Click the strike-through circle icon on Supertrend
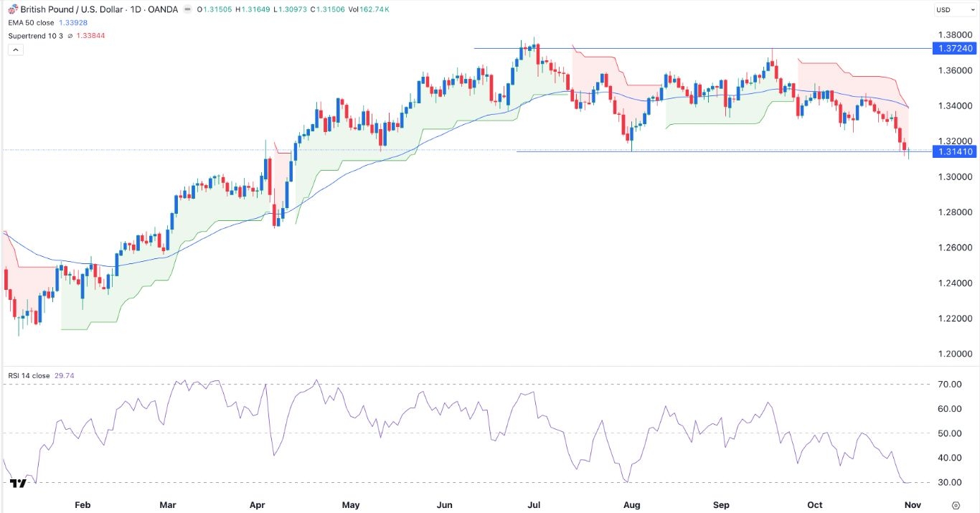This screenshot has height=513, width=980. tap(70, 35)
